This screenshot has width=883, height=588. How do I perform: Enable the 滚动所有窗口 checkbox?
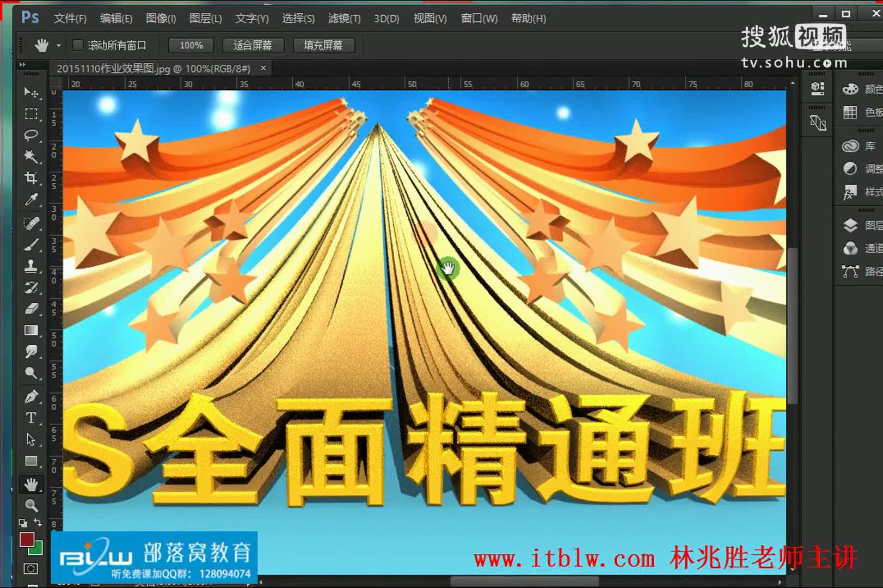coord(78,45)
